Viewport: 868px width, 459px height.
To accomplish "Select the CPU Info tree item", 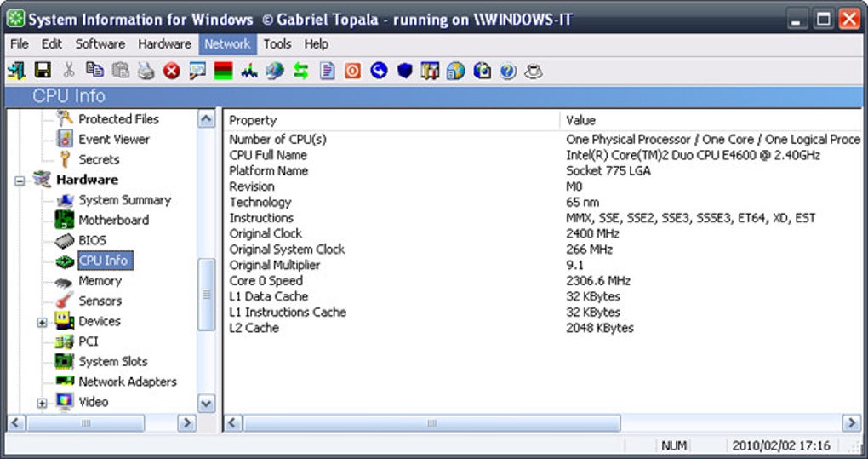I will click(x=106, y=261).
